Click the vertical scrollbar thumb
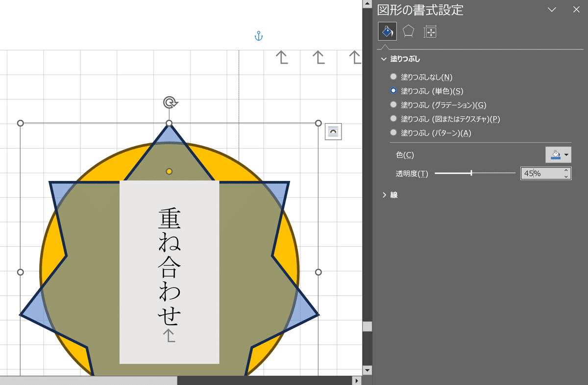This screenshot has width=588, height=385. [367, 327]
